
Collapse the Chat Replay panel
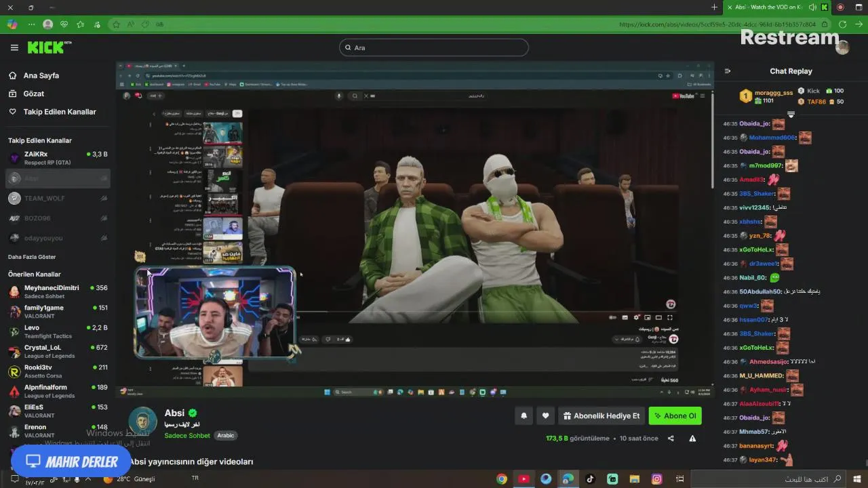pyautogui.click(x=728, y=71)
